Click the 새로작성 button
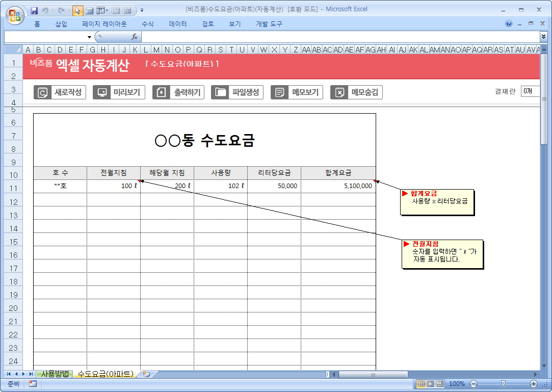Viewport: 552px width, 392px height. 60,92
